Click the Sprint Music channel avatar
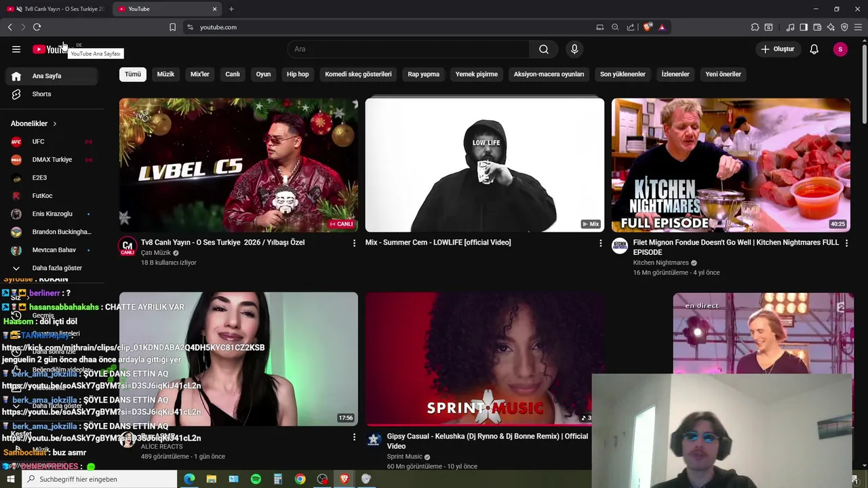Viewport: 868px width, 488px height. pos(374,440)
